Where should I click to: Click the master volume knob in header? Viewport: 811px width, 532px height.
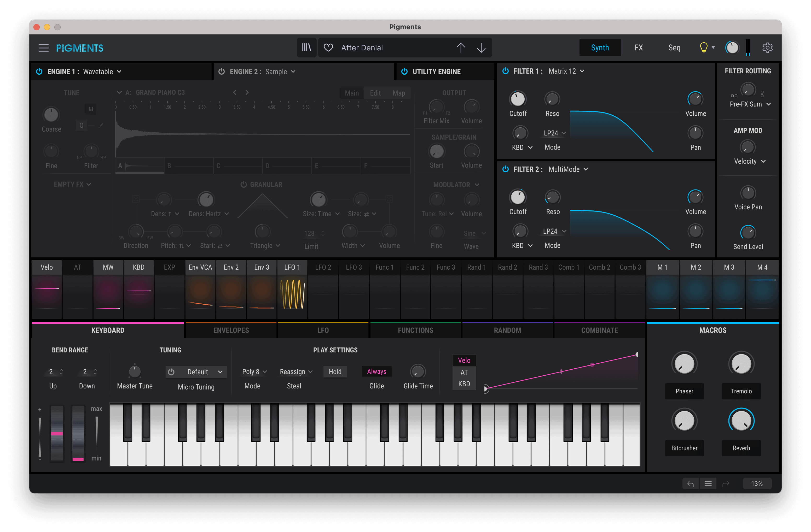point(732,48)
